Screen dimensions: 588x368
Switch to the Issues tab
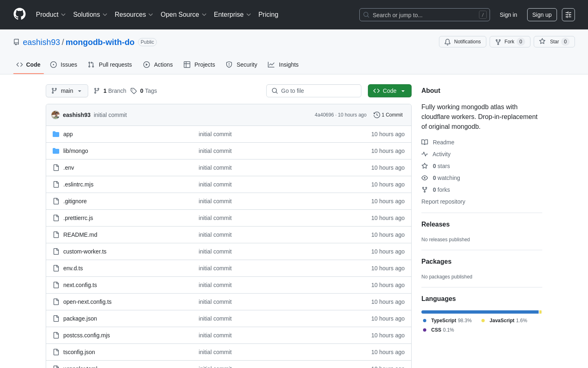pos(64,65)
